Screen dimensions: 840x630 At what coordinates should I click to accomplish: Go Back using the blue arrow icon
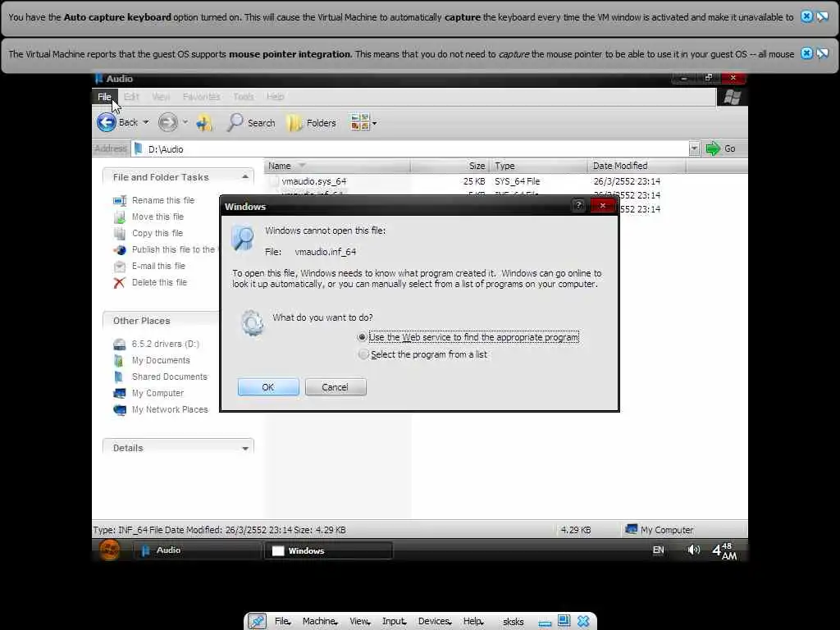coord(107,122)
